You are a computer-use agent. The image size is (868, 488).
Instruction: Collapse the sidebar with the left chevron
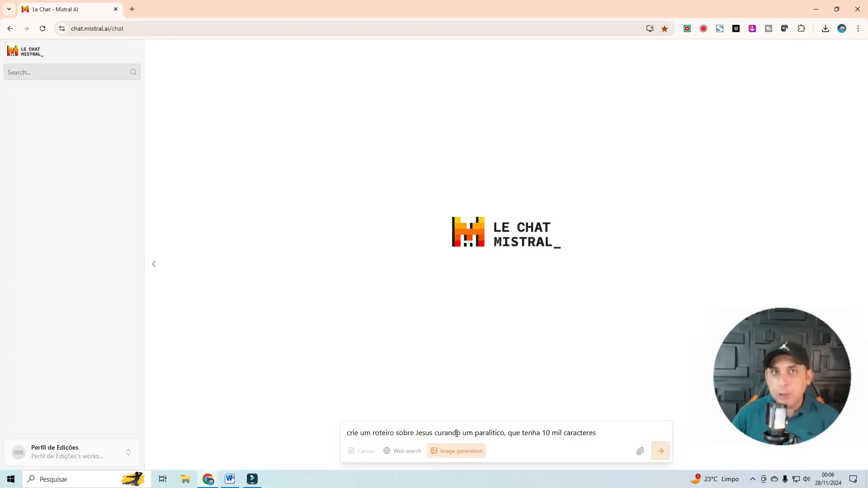154,264
